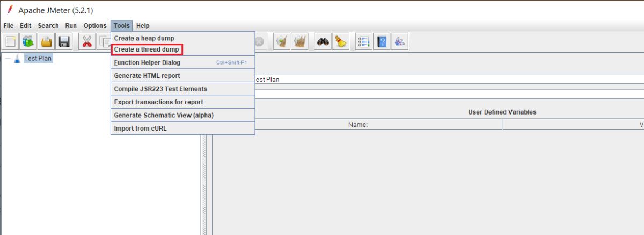Click the Search binoculars icon
This screenshot has height=235, width=644.
pos(323,41)
